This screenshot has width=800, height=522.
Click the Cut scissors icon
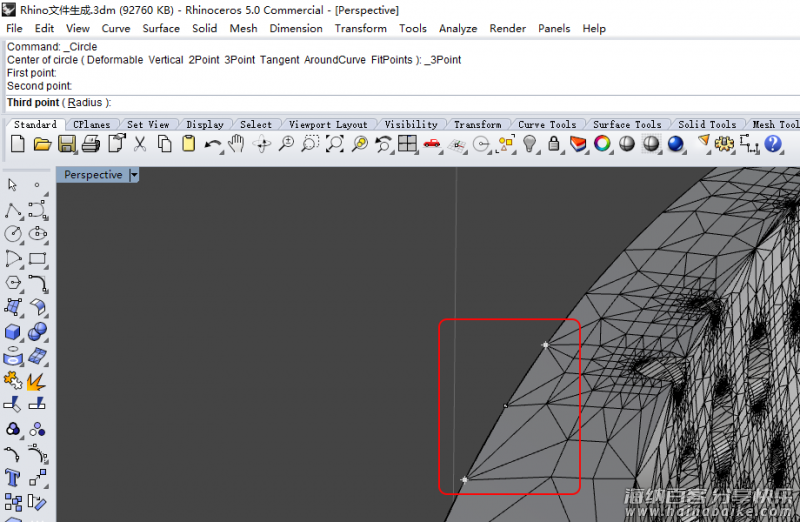tap(140, 144)
